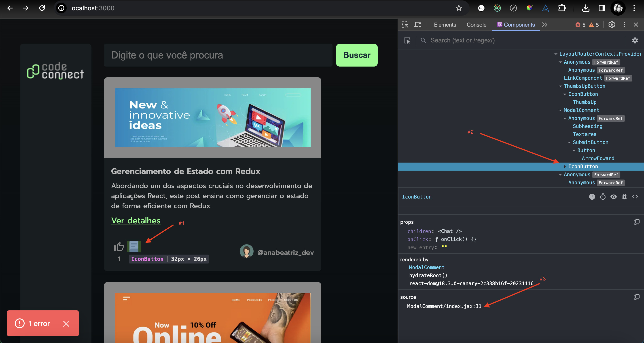Click the @anabeatriz_dev username
Viewport: 644px width, 343px height.
coord(285,253)
